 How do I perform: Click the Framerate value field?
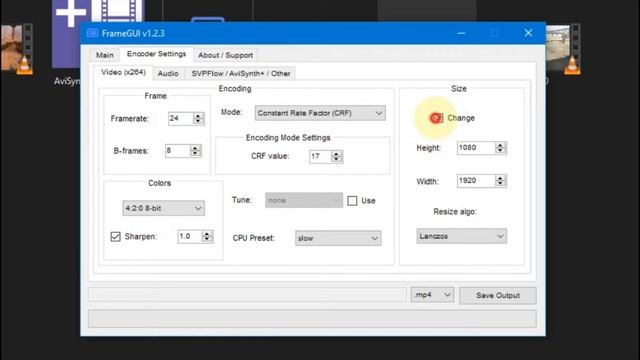tap(180, 118)
